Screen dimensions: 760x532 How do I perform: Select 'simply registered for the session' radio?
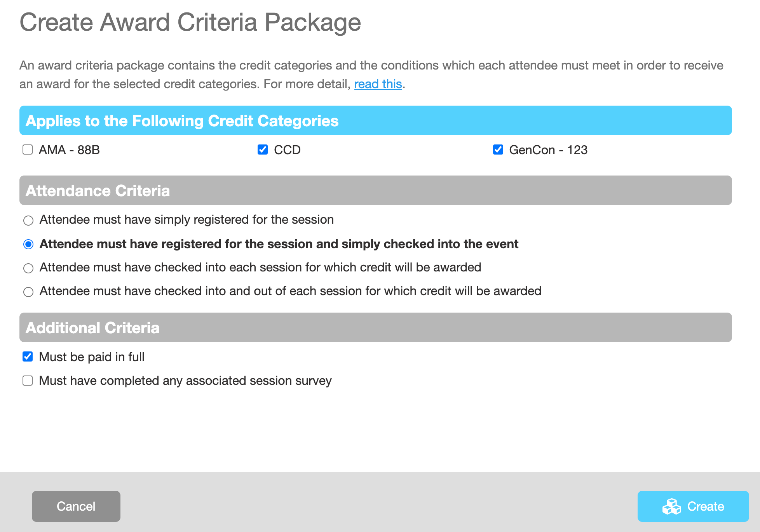click(28, 221)
